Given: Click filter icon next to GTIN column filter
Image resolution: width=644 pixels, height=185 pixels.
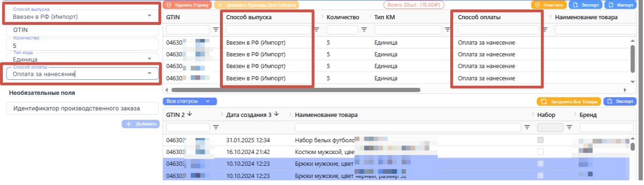Looking at the screenshot, I should pos(216,30).
